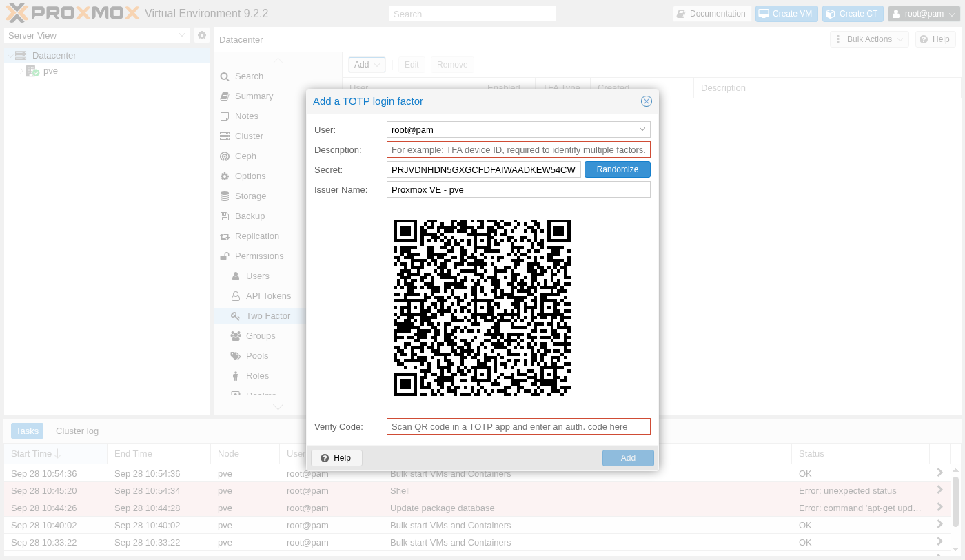Click the Notes icon in sidebar
965x560 pixels.
tap(225, 116)
